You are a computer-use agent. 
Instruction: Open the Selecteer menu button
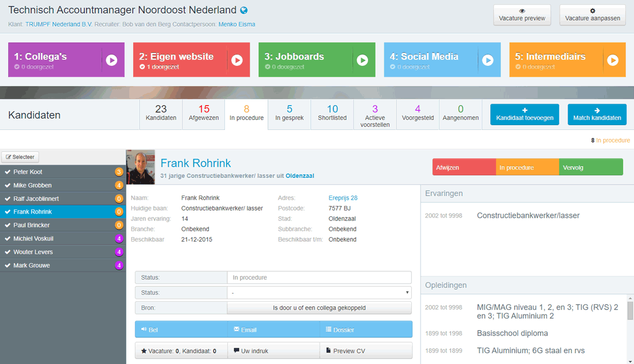pos(20,157)
